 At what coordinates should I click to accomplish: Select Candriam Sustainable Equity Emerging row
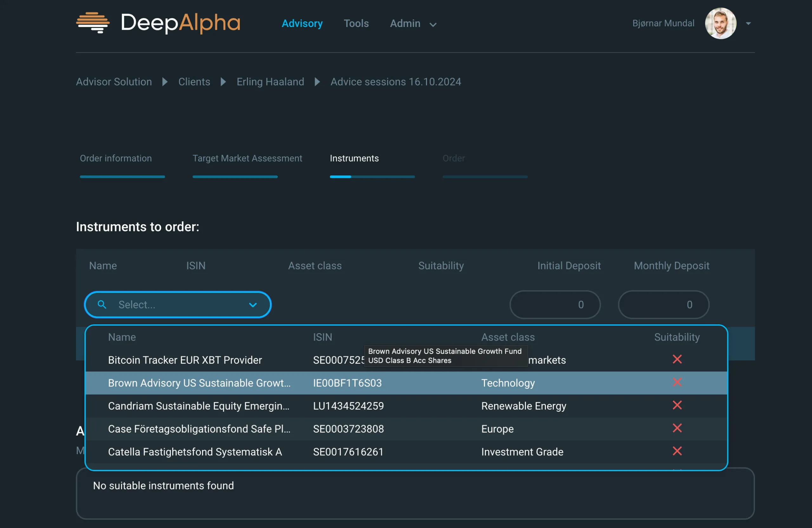[x=406, y=406]
